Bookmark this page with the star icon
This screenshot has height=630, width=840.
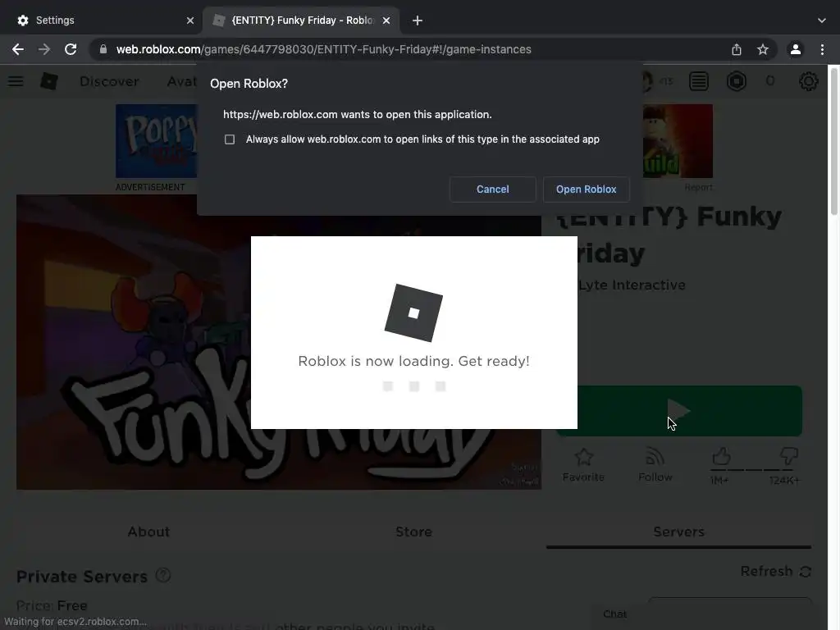763,49
